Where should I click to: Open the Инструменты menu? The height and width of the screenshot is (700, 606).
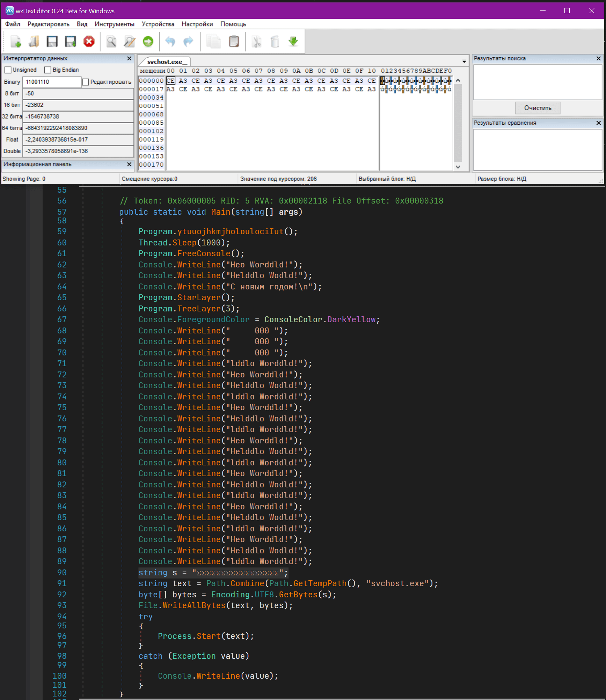pos(114,24)
